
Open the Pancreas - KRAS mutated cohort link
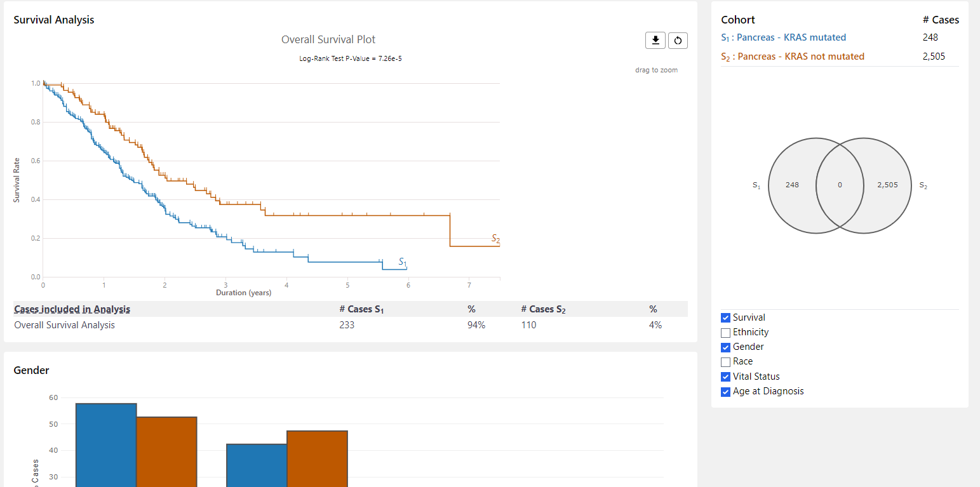783,37
